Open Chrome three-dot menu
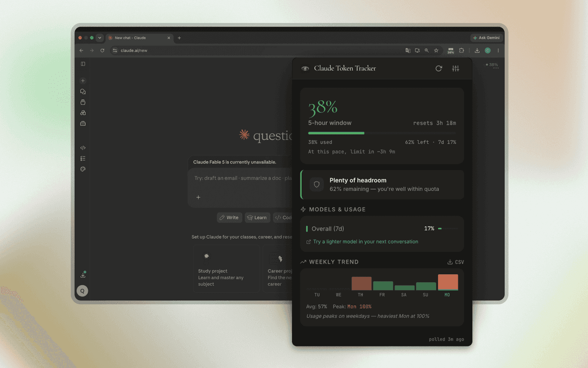Viewport: 588px width, 368px height. click(498, 50)
